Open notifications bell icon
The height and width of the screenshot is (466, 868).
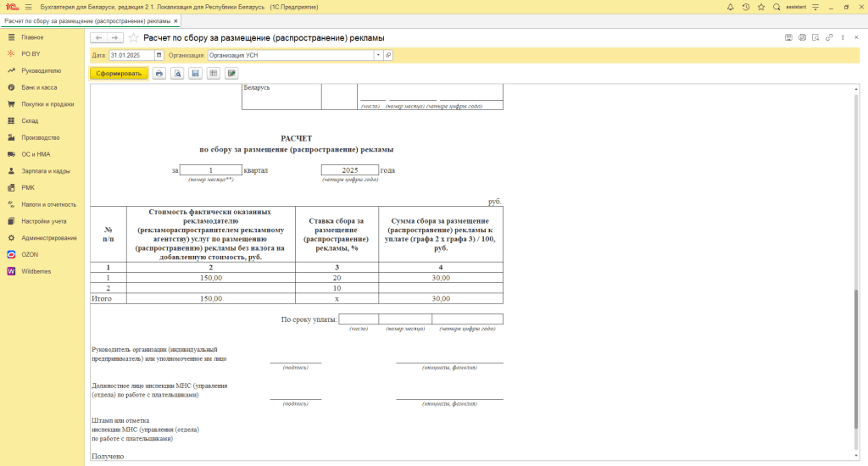click(730, 7)
